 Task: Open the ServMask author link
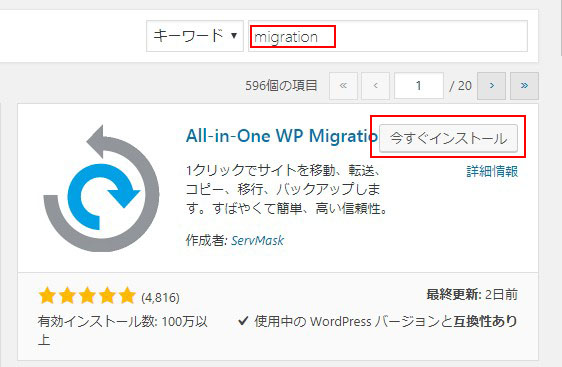(x=257, y=240)
